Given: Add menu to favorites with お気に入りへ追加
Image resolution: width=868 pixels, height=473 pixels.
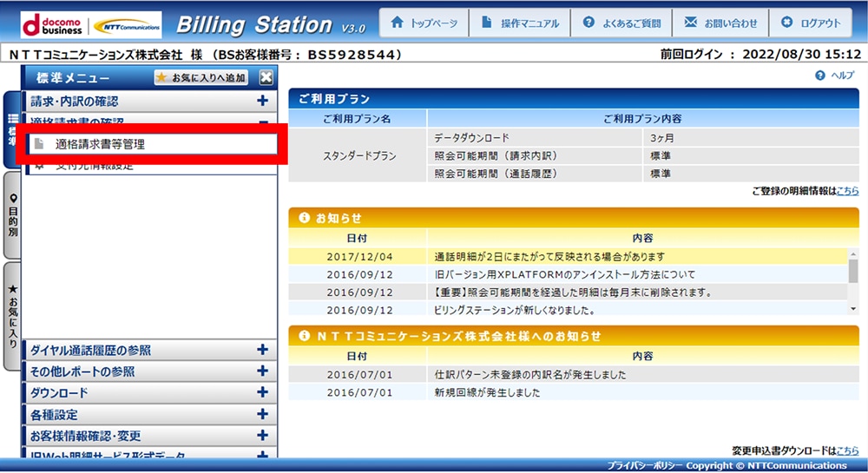Looking at the screenshot, I should (201, 77).
